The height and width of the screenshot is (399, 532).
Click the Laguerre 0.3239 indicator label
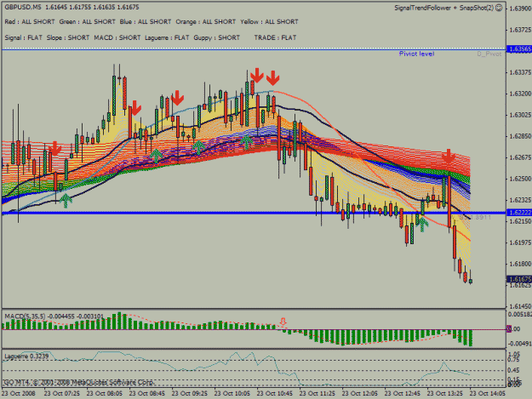[26, 356]
